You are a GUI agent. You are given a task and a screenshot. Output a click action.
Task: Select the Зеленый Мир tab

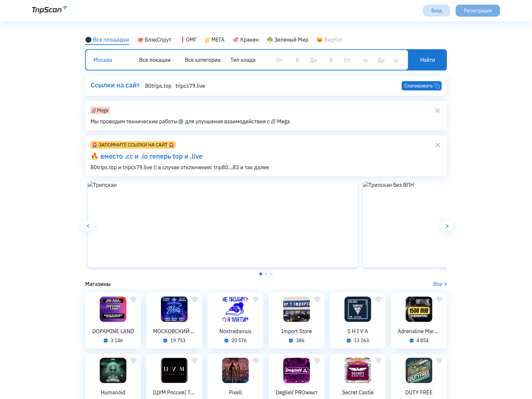coord(288,40)
